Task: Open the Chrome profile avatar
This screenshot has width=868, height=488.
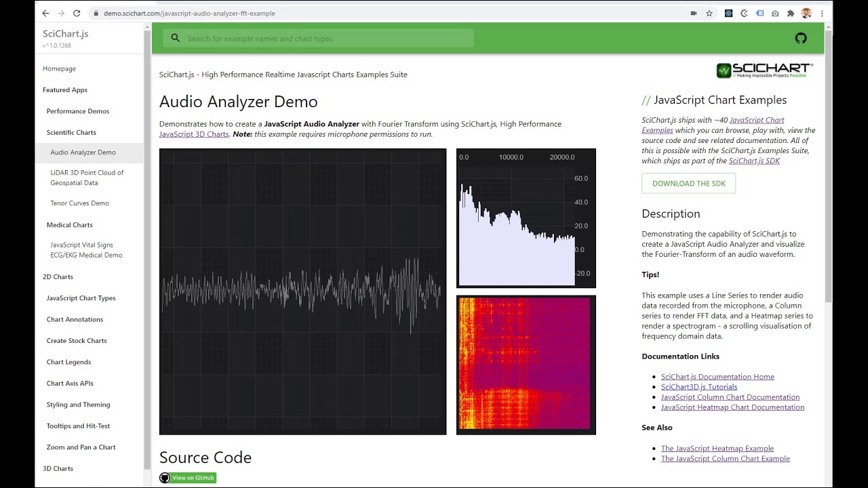Action: [806, 13]
